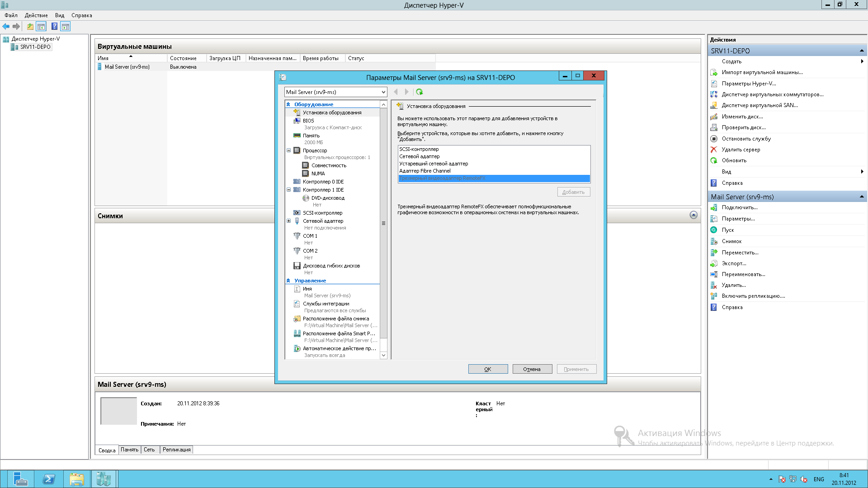868x488 pixels.
Task: Open File Explorer from taskbar
Action: (77, 479)
